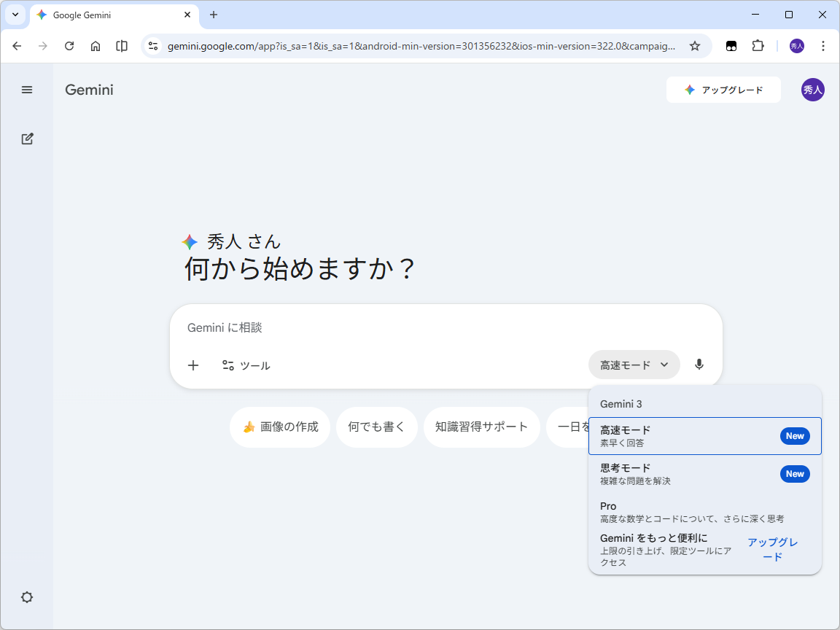View site information icon in the address bar
This screenshot has height=630, width=840.
[153, 46]
